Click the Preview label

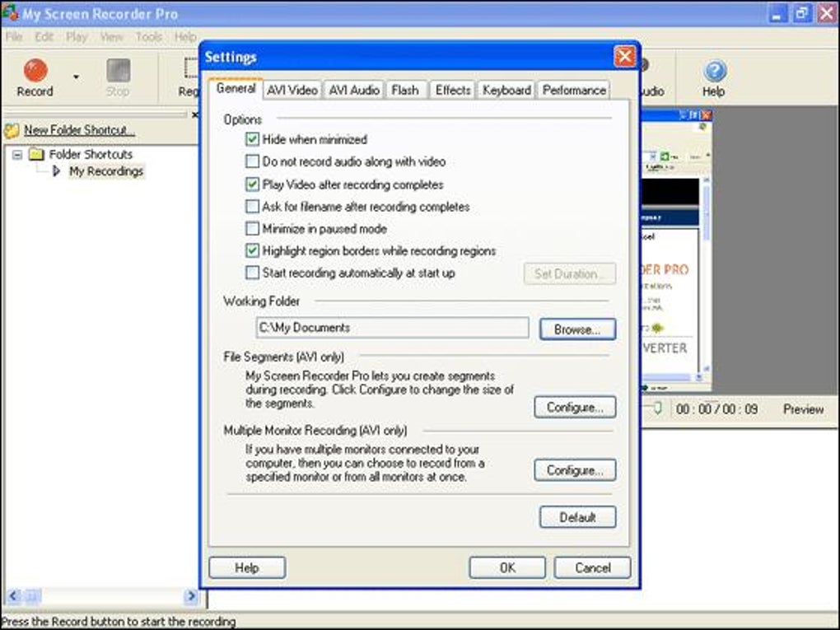[x=803, y=409]
